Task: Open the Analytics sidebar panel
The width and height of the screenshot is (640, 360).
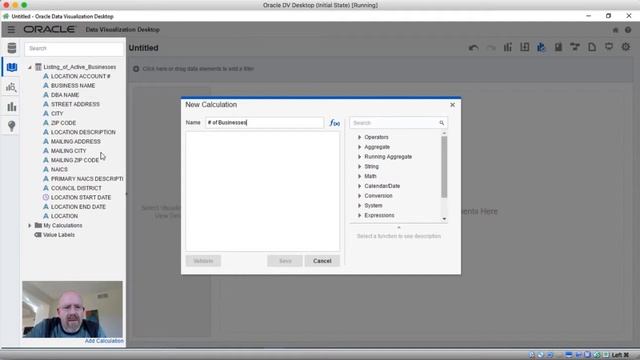Action: (11, 87)
